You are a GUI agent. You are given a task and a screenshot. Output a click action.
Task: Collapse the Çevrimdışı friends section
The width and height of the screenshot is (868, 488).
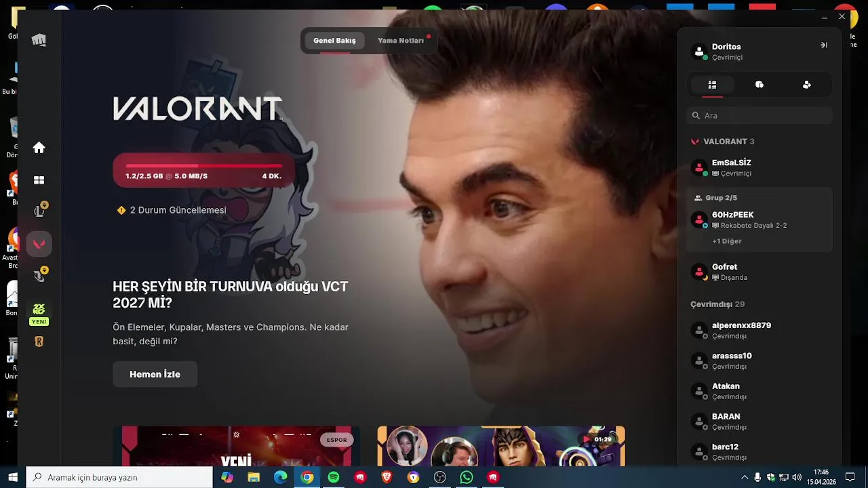pos(717,304)
